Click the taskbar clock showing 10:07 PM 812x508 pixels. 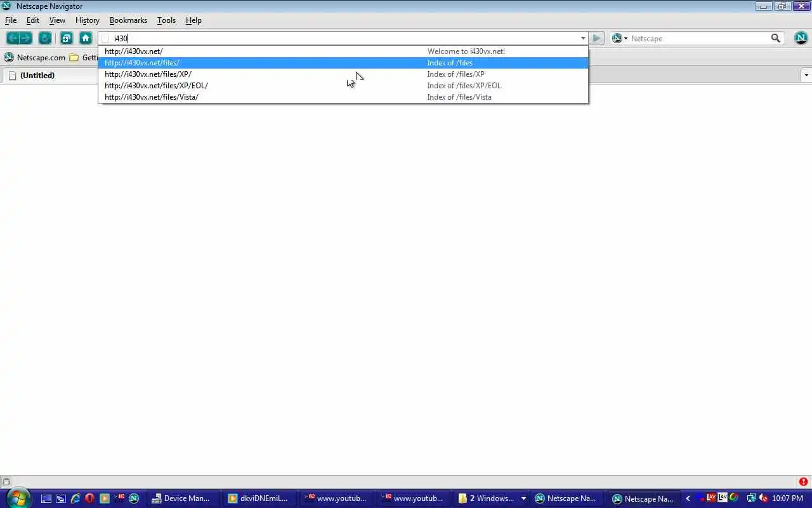coord(787,498)
